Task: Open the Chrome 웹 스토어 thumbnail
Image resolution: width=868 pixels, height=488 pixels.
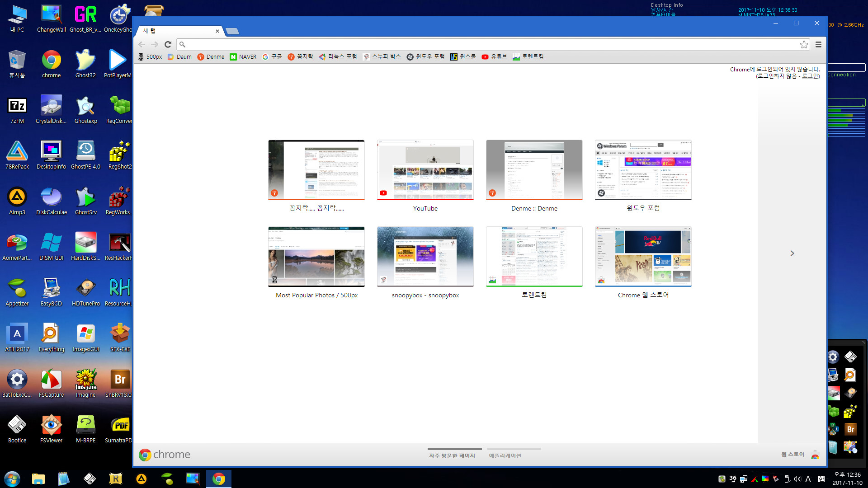Action: (643, 257)
